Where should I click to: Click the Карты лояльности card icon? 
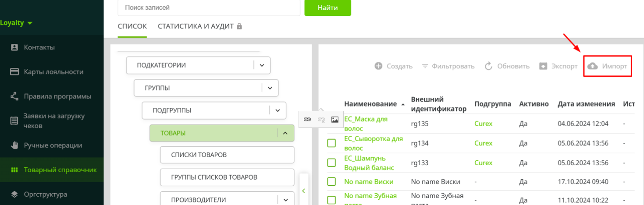(x=14, y=72)
